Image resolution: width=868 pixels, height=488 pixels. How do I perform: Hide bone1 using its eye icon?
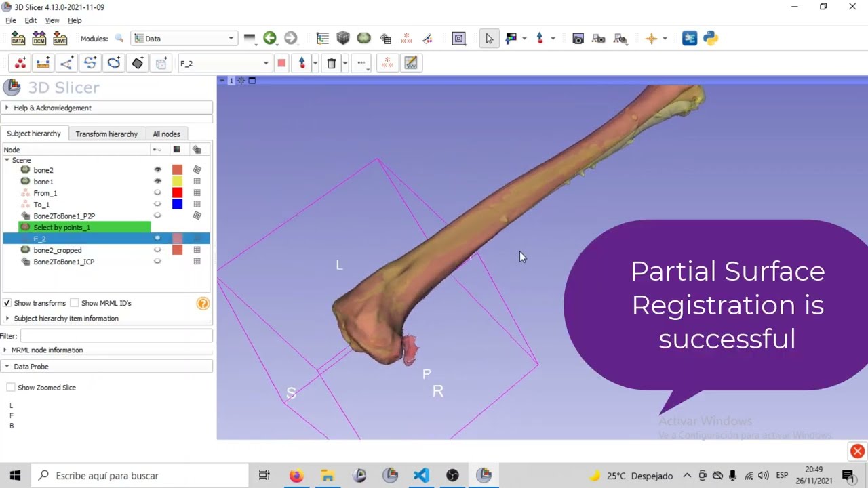click(x=157, y=182)
